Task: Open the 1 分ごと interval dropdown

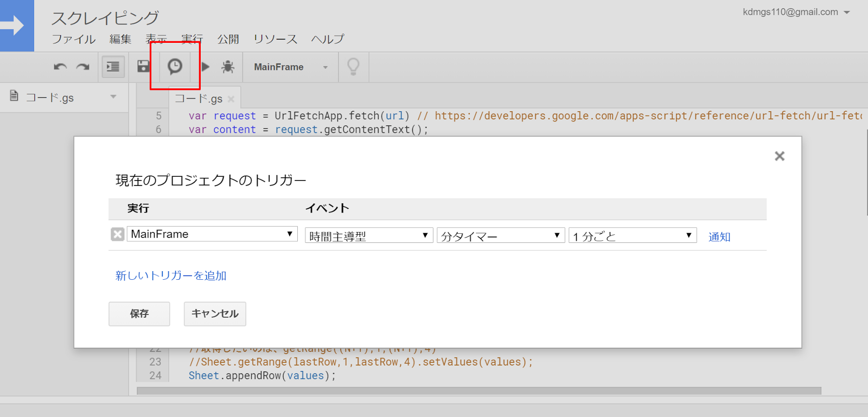Action: click(x=633, y=235)
